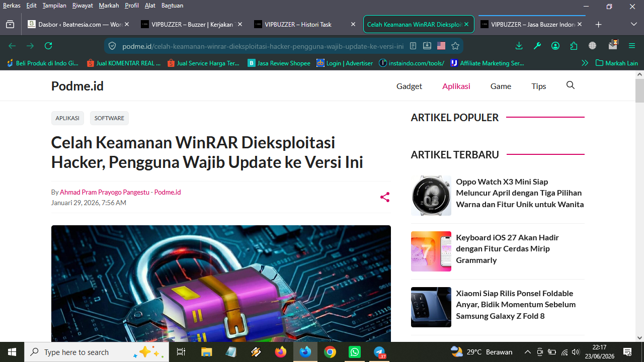Open the Edit menu
Viewport: 644px width, 362px height.
[x=32, y=6]
